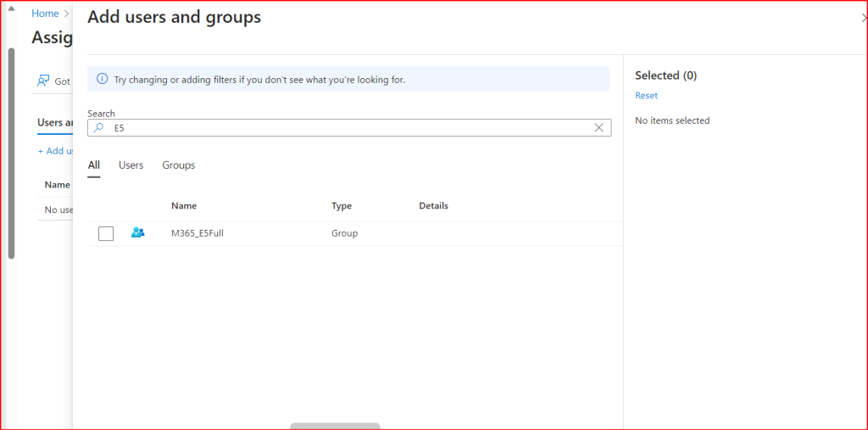The image size is (868, 430).
Task: Click the horizontal scrollbar thumb at the bottom
Action: (x=335, y=426)
